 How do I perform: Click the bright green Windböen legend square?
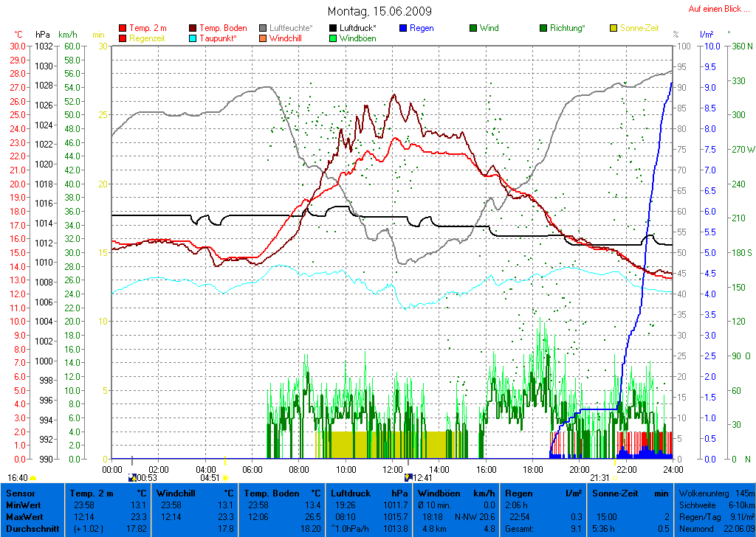click(334, 38)
